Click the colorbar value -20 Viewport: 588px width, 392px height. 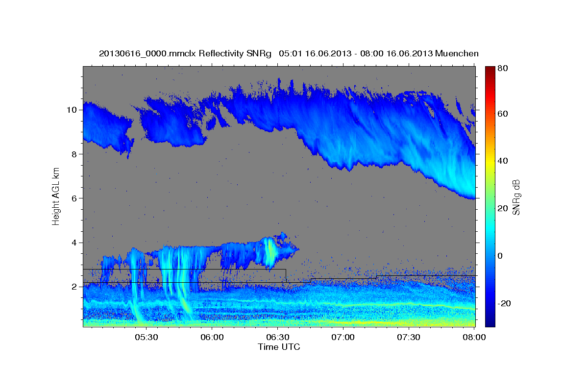pos(504,303)
